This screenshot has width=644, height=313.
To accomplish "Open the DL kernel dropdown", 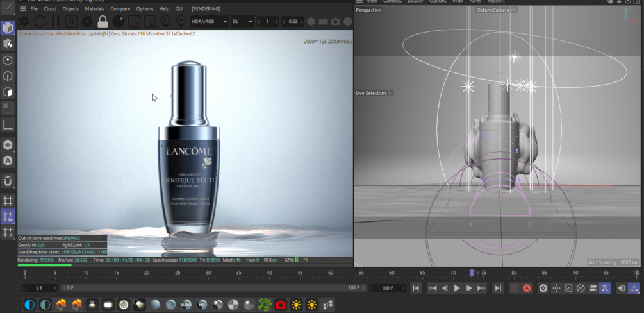I will point(242,21).
